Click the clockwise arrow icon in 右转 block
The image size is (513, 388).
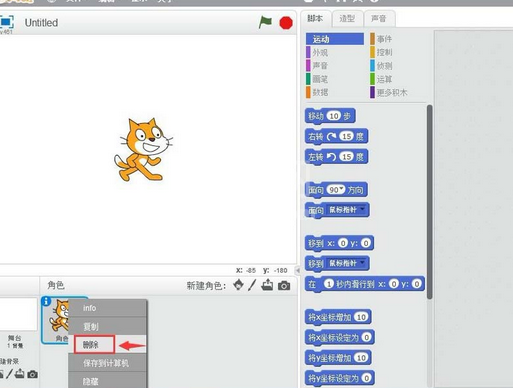point(331,136)
